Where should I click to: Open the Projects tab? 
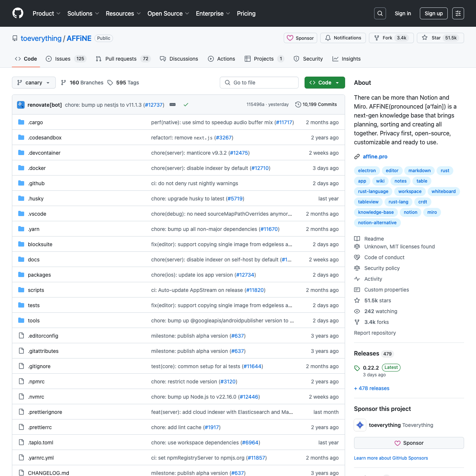coord(264,59)
